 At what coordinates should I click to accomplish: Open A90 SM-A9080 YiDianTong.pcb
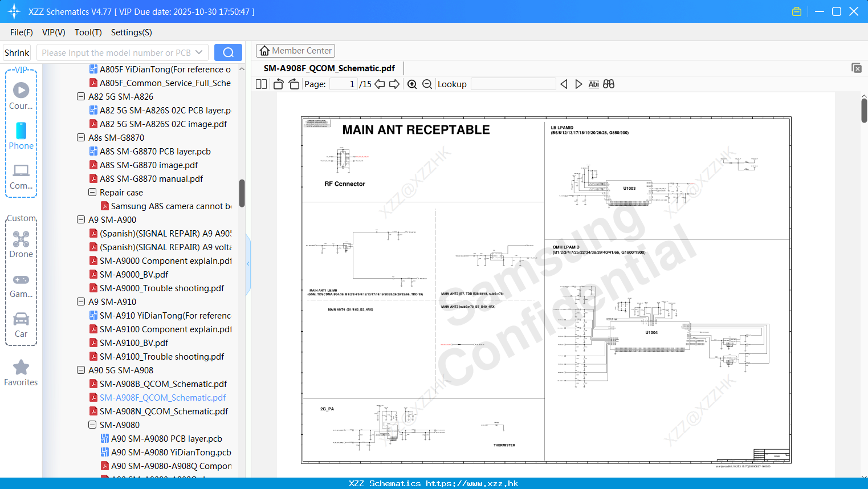(166, 452)
